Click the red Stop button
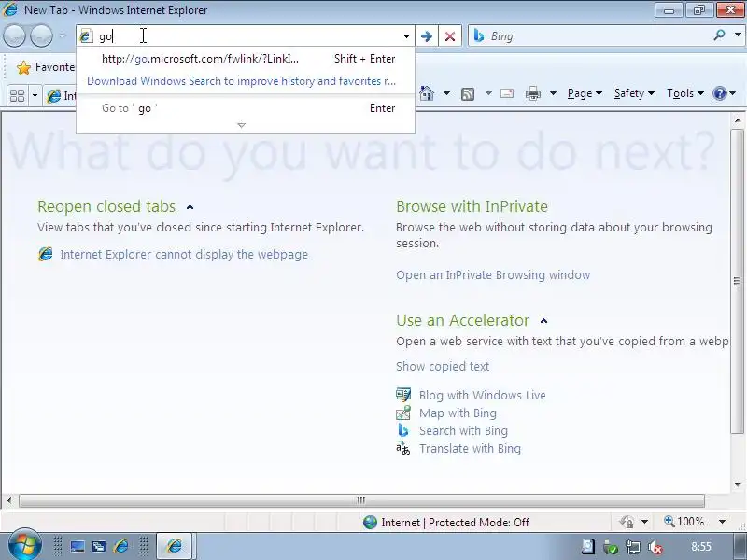Viewport: 747px width, 560px height. (x=450, y=36)
